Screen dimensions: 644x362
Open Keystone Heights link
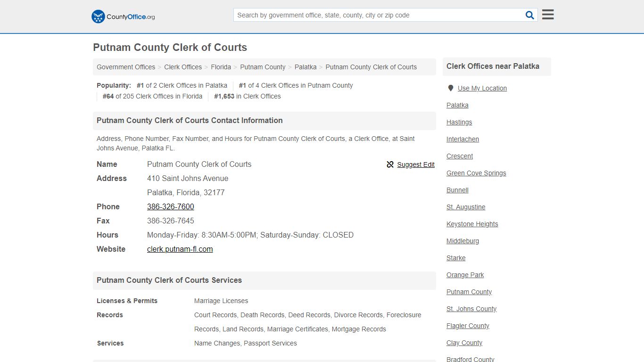[472, 224]
